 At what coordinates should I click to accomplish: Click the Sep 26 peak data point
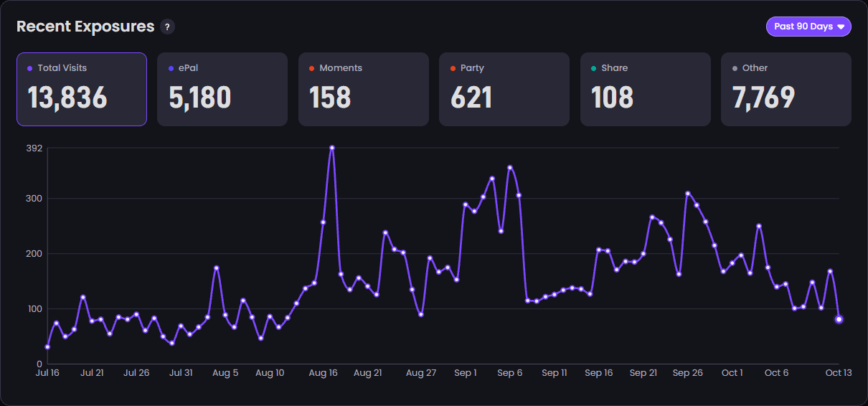[688, 194]
